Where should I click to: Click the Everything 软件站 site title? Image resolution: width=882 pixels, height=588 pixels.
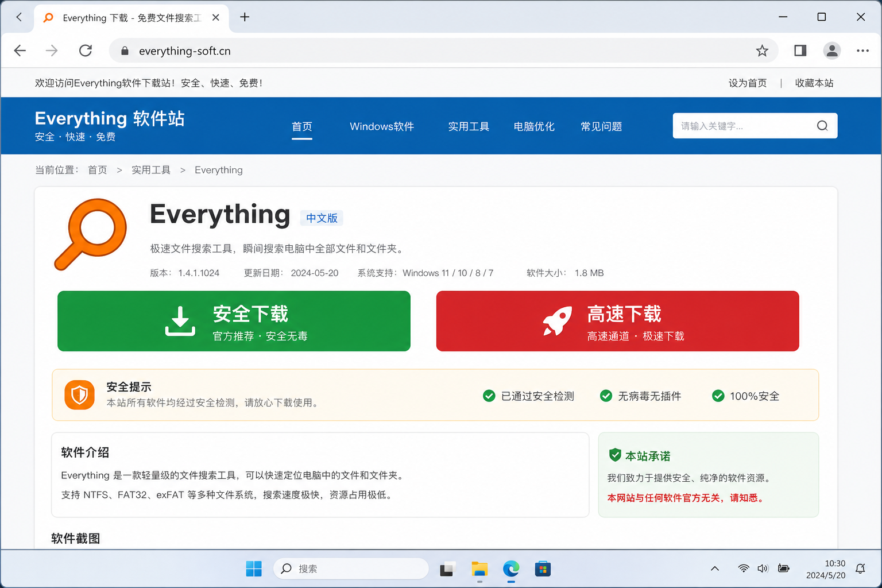pos(110,118)
